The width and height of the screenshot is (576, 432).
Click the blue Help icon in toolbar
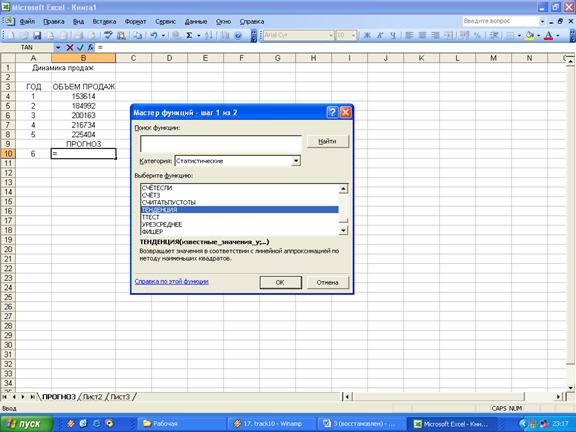pyautogui.click(x=238, y=35)
